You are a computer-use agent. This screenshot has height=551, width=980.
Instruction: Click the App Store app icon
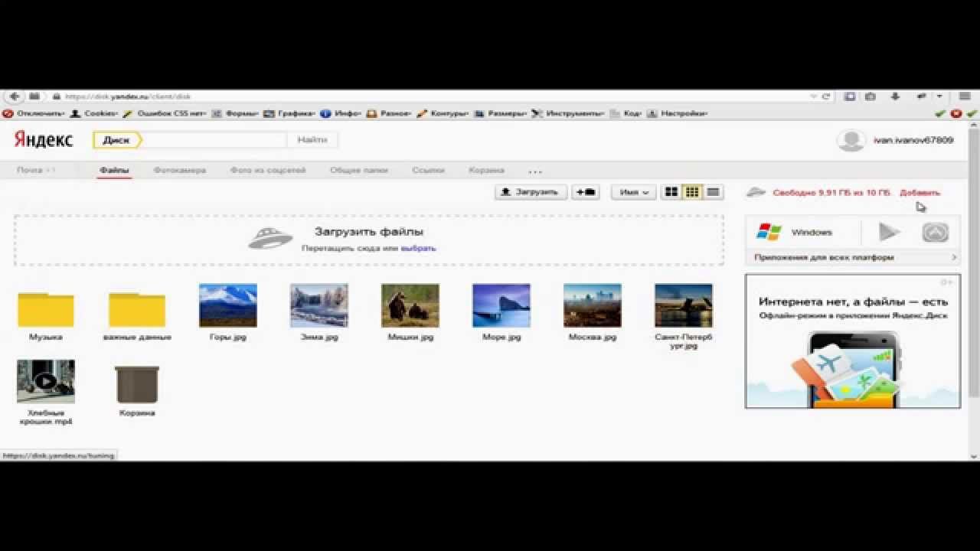click(935, 232)
